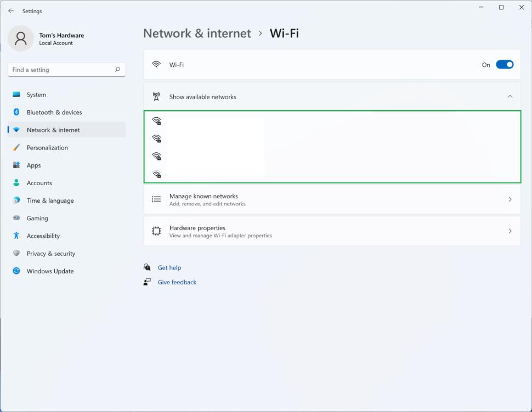This screenshot has height=412, width=532.
Task: Open Gaming settings via its controller icon
Action: pos(16,218)
